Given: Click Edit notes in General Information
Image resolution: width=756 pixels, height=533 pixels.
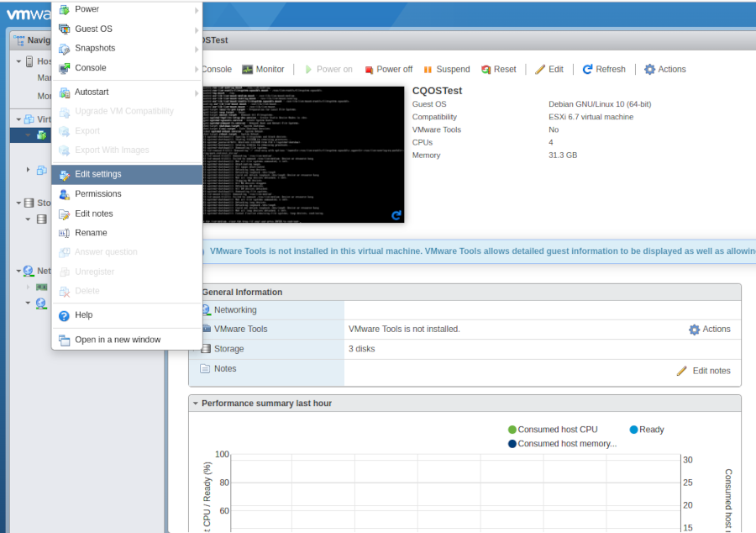Looking at the screenshot, I should coord(703,371).
